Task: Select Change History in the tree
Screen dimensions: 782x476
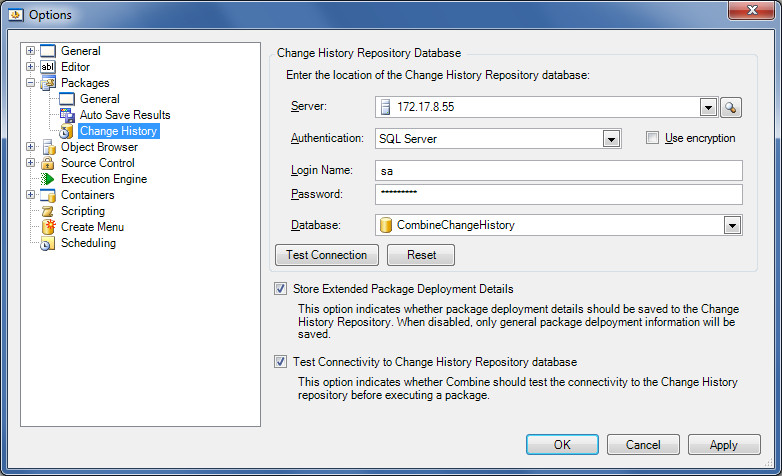Action: pos(118,131)
